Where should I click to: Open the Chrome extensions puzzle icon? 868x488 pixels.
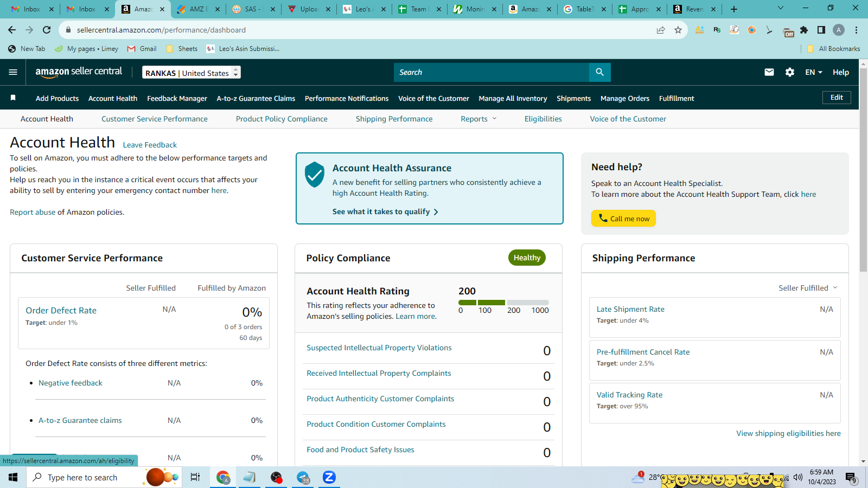click(x=804, y=30)
